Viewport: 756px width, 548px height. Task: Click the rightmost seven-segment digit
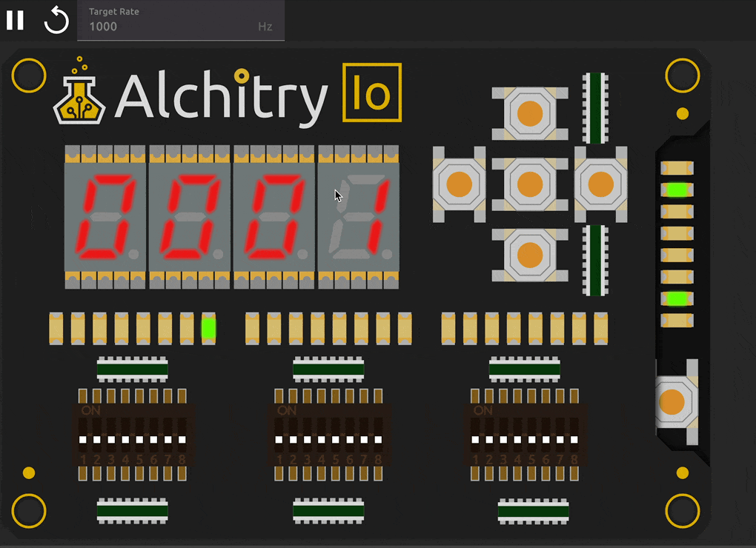click(x=359, y=218)
